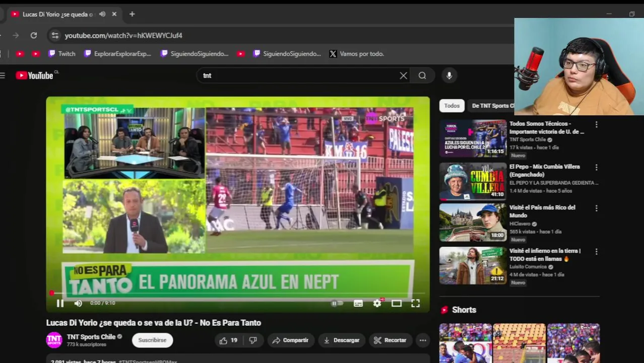This screenshot has width=644, height=363.
Task: Go to YouTube home via logo
Action: coord(34,76)
